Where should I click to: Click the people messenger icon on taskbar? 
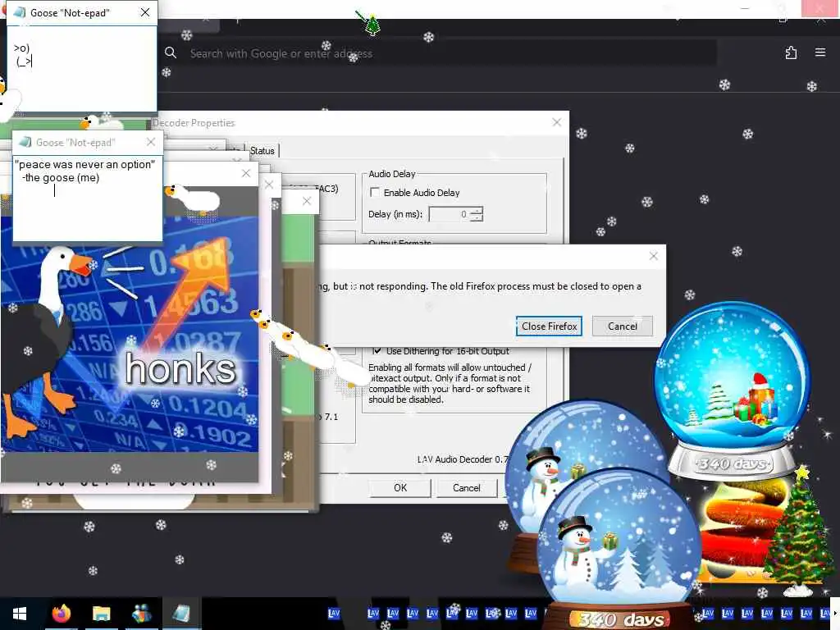(x=141, y=614)
